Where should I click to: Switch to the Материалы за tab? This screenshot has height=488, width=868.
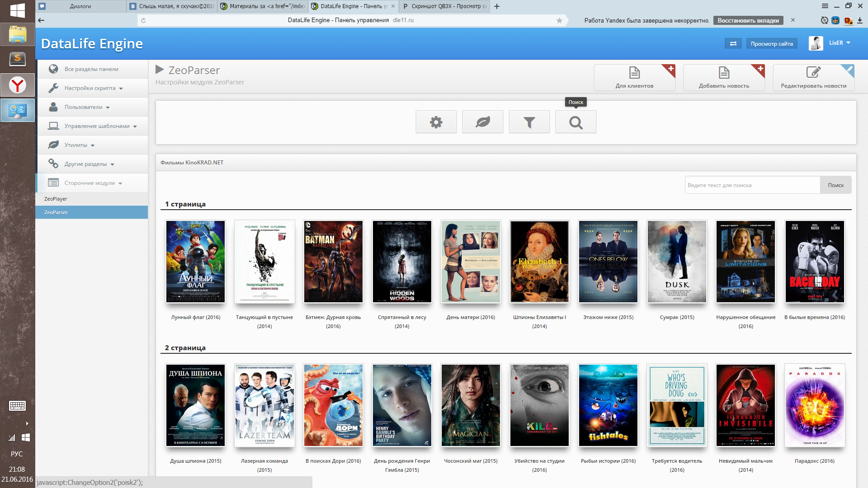(263, 6)
